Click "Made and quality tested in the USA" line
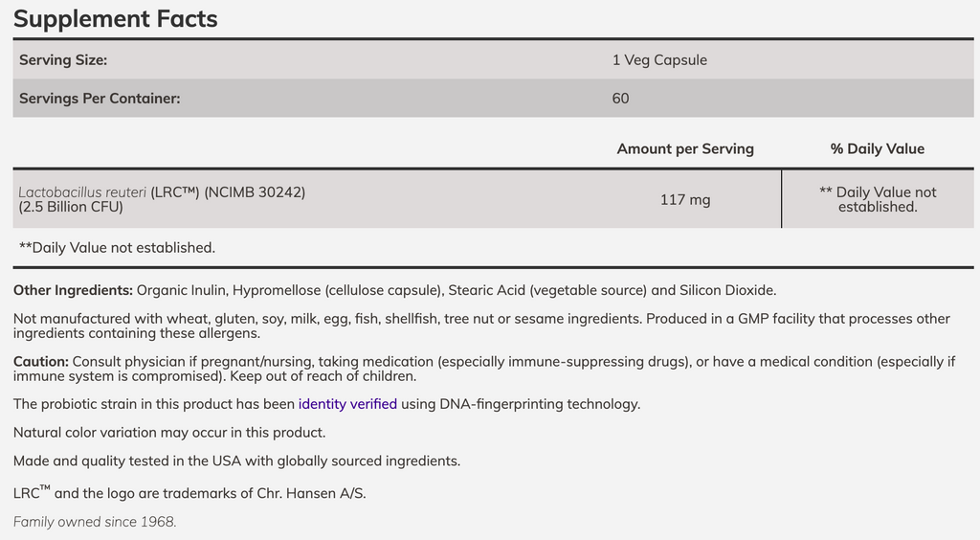Image resolution: width=980 pixels, height=540 pixels. [236, 461]
